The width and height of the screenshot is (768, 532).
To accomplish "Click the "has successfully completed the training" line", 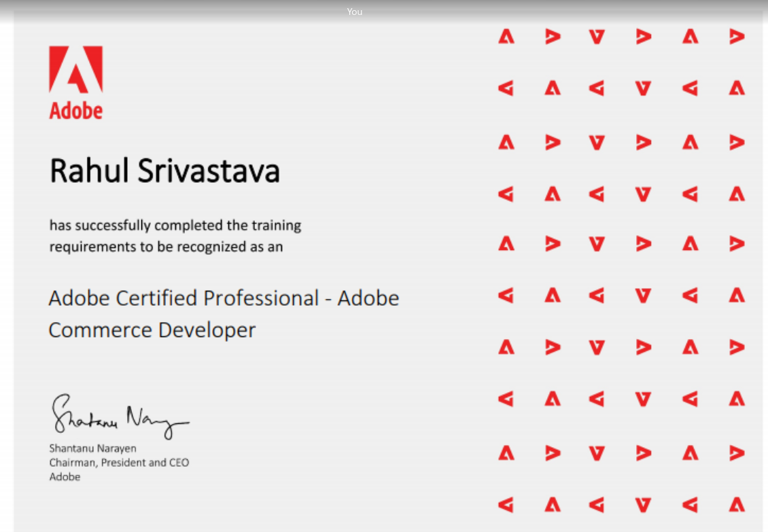I will click(175, 225).
